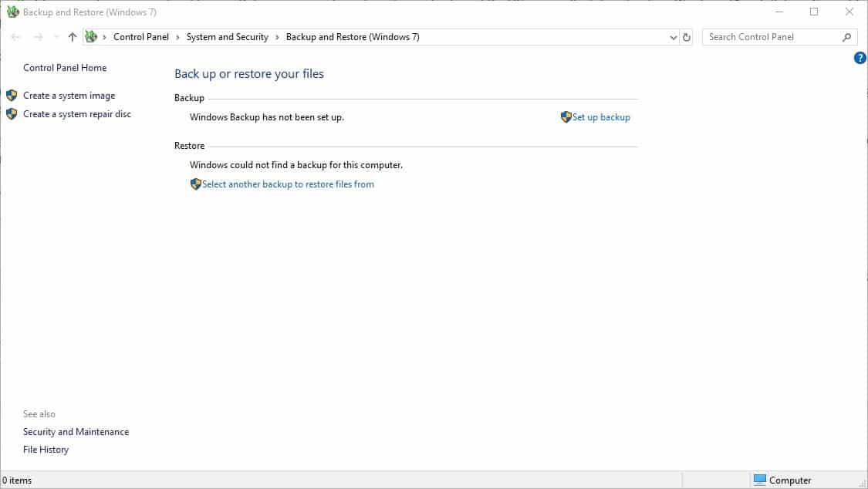Click the "Windows Backup has not been set up." text
The width and height of the screenshot is (868, 489).
[267, 117]
